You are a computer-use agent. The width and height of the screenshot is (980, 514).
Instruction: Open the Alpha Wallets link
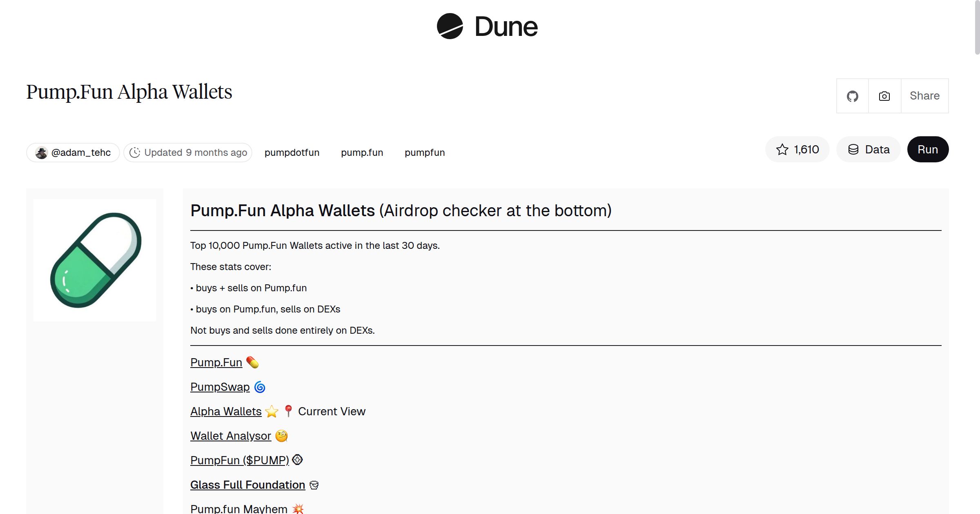pyautogui.click(x=226, y=411)
